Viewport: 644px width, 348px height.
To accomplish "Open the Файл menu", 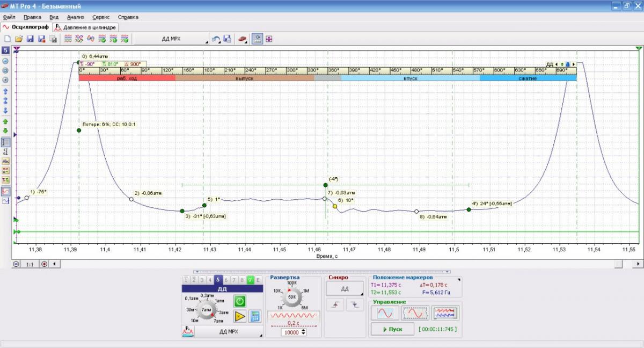I will [9, 17].
